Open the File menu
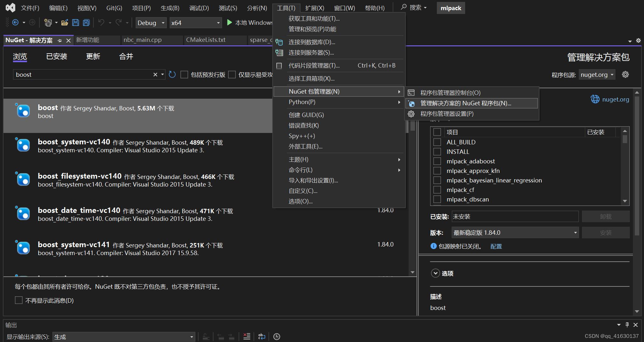The width and height of the screenshot is (644, 342). pos(30,8)
